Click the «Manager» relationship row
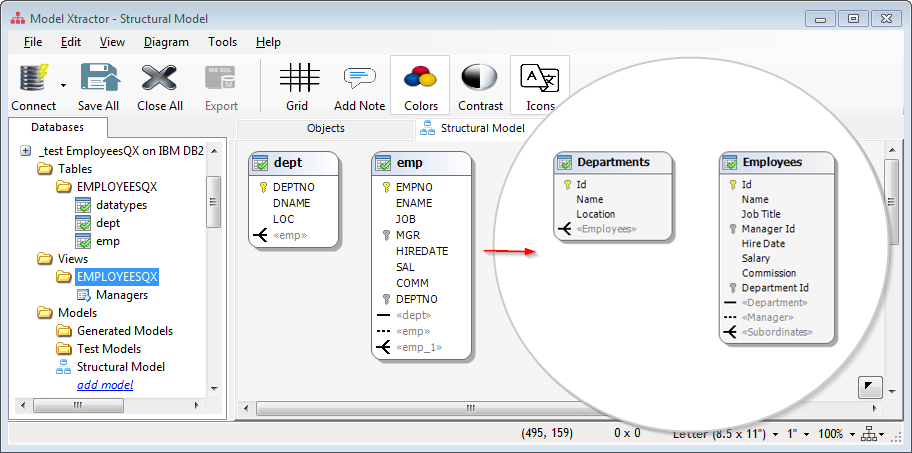Viewport: 912px width, 453px height. pos(768,318)
